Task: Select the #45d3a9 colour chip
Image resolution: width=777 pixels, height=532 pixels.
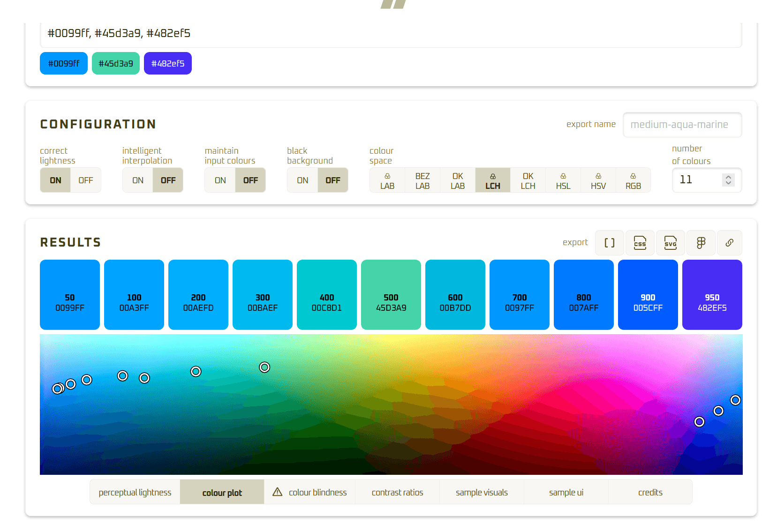Action: 115,63
